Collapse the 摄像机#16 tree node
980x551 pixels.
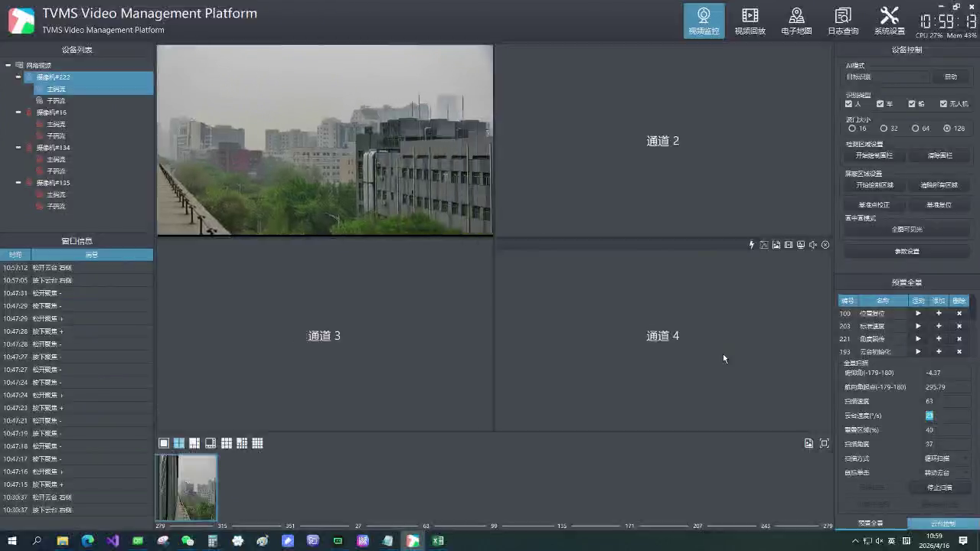coord(18,112)
